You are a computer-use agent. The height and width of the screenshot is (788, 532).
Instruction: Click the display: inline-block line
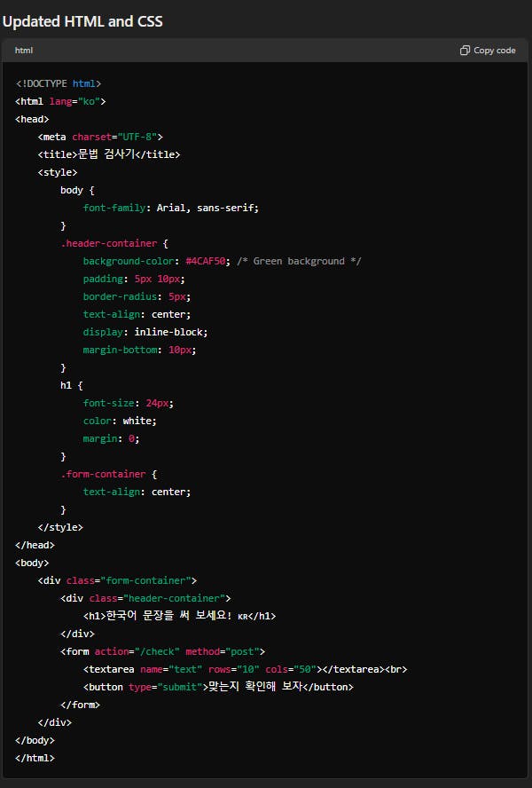(145, 332)
